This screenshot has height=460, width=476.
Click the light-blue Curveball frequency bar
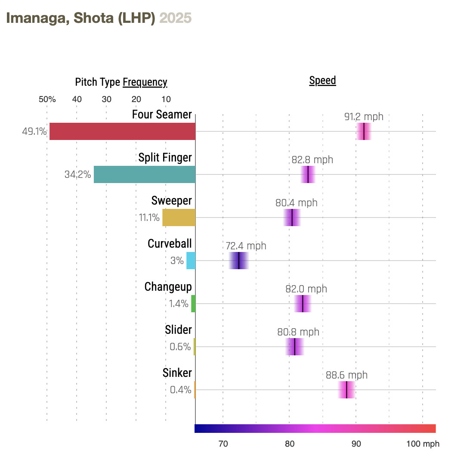tap(191, 261)
